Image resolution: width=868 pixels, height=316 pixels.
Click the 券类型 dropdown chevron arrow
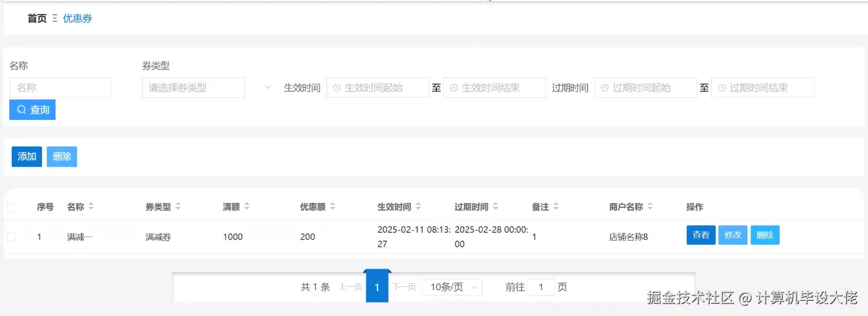tap(268, 87)
